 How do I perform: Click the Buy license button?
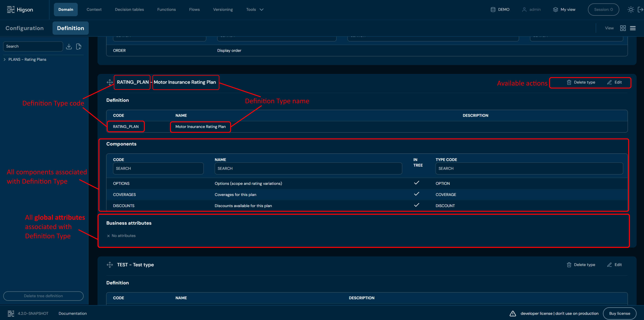pos(619,313)
